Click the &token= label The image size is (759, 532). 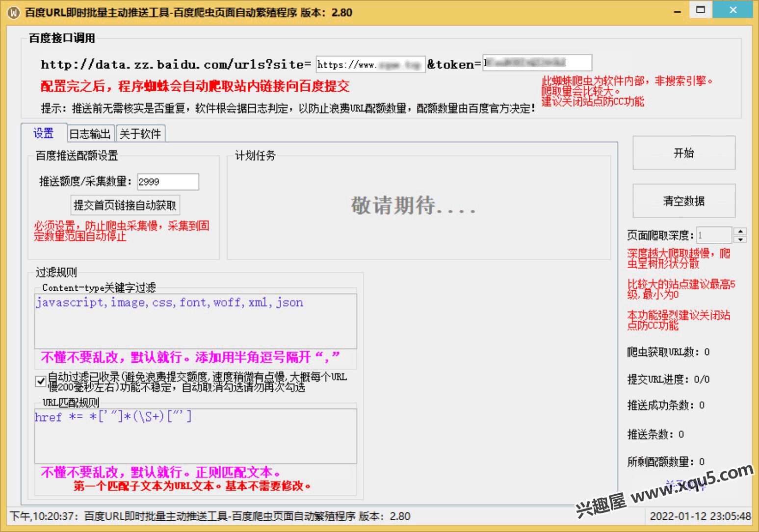click(454, 64)
